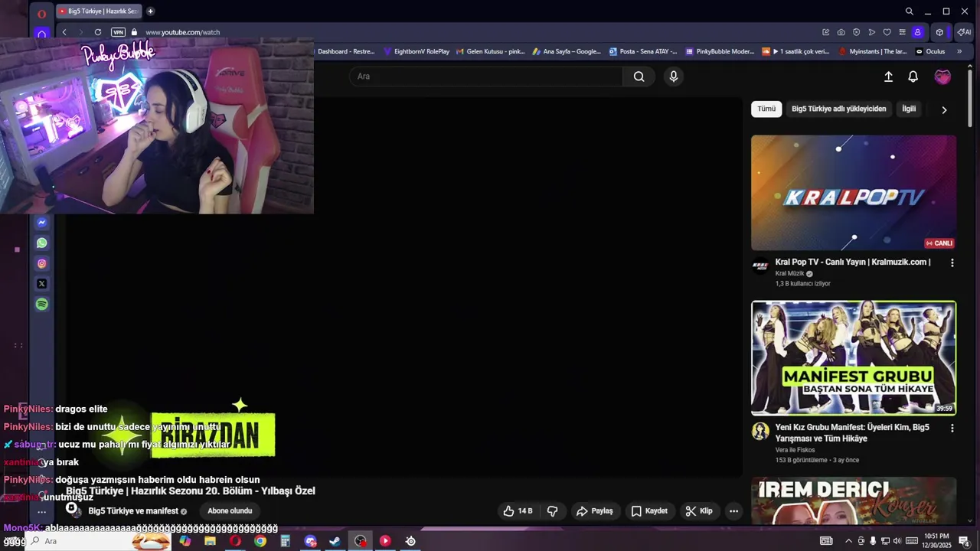
Task: Open Yeni Kız Grubu Manifest video title
Action: click(x=852, y=433)
